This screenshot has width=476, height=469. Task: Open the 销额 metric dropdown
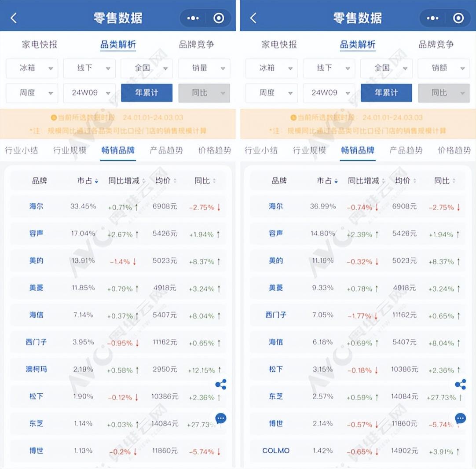[x=443, y=69]
